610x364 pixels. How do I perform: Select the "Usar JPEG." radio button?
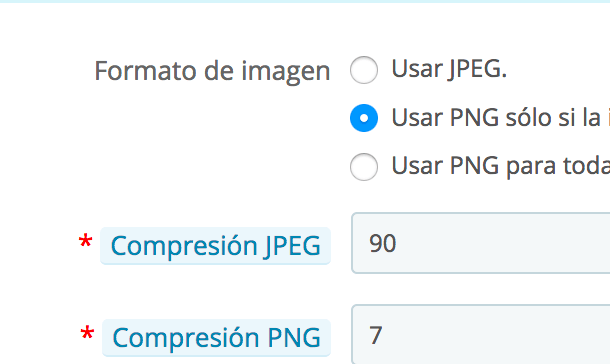tap(364, 70)
